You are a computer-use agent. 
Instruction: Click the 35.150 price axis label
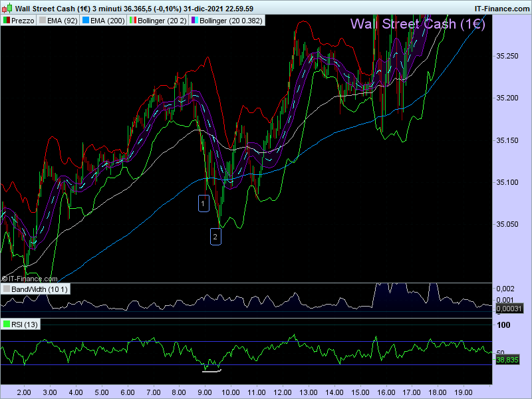(507, 140)
